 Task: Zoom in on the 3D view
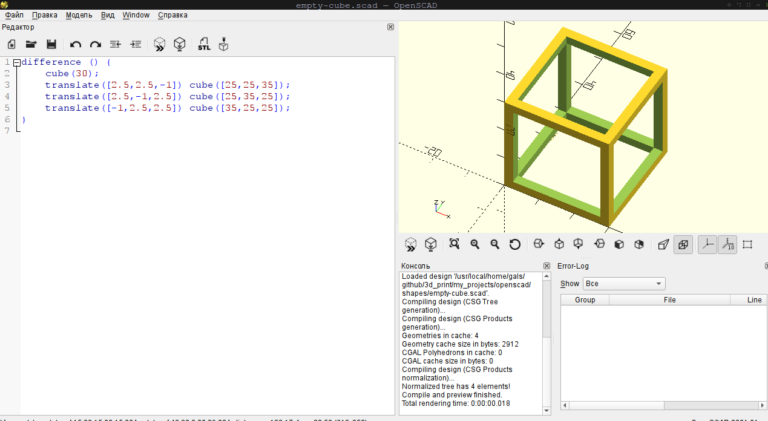click(475, 244)
